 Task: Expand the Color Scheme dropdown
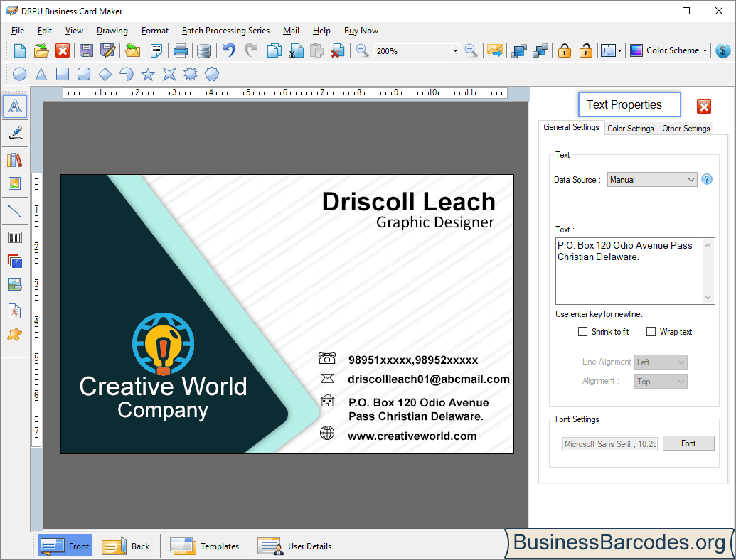point(705,50)
